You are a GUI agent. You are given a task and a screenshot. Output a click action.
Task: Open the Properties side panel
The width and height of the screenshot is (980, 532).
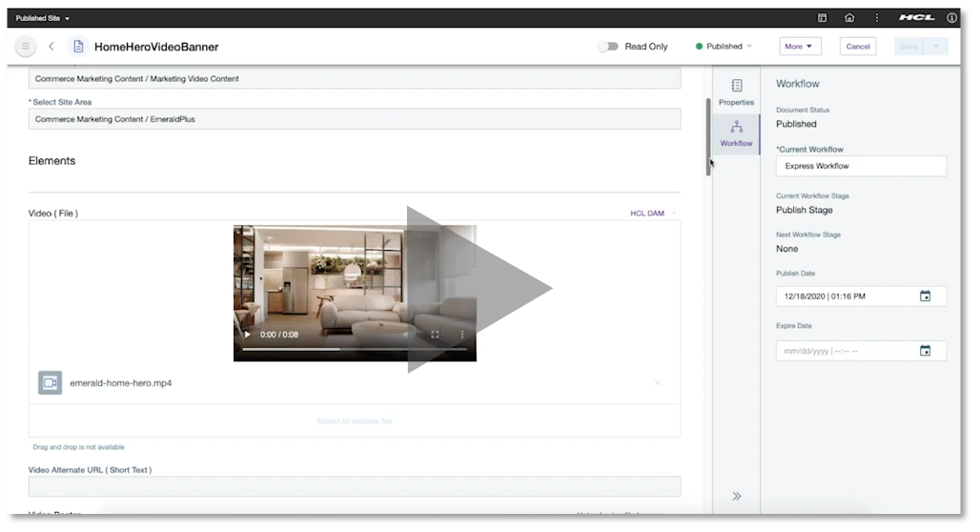pos(736,92)
